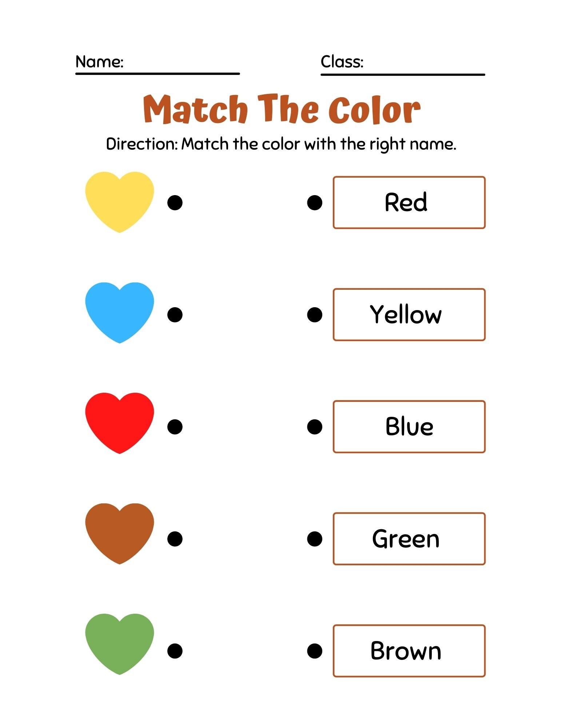Image resolution: width=562 pixels, height=728 pixels.
Task: Select the dot beside the green heart
Action: [175, 651]
